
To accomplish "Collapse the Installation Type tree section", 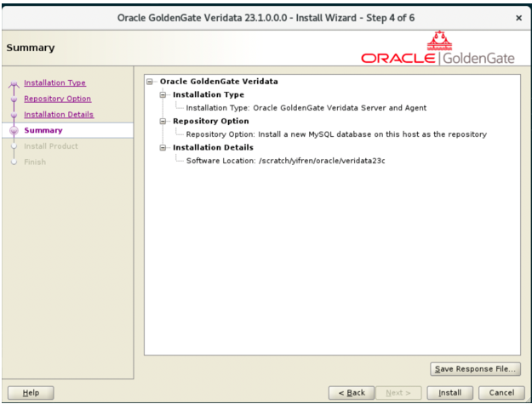I will pos(163,95).
